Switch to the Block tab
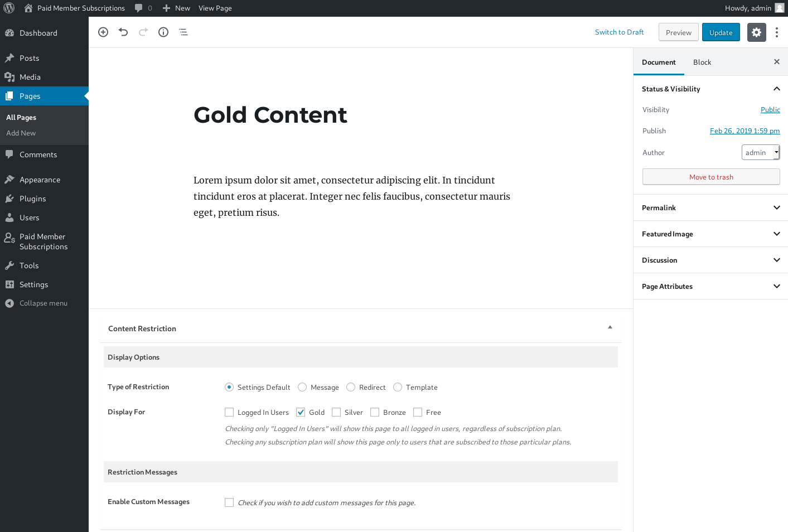The image size is (788, 532). point(702,62)
